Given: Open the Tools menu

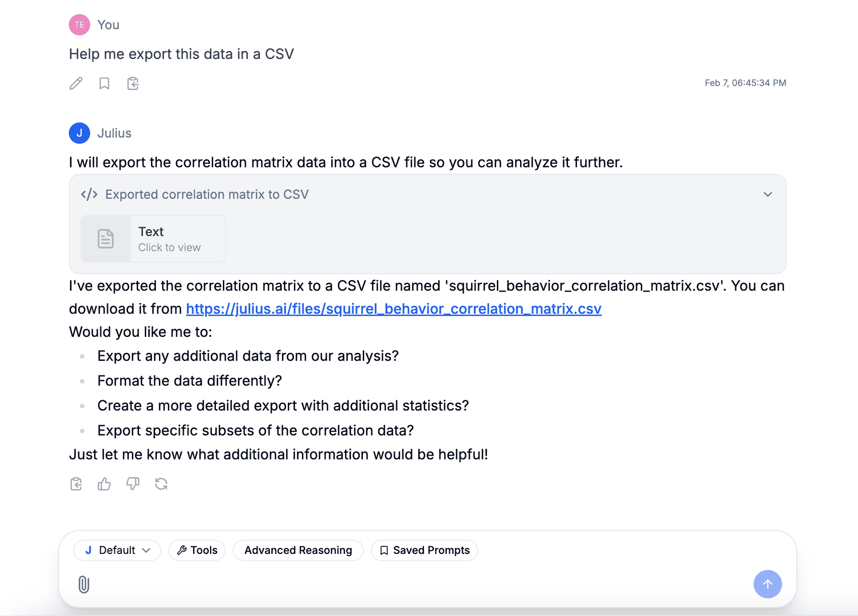Looking at the screenshot, I should pos(197,550).
